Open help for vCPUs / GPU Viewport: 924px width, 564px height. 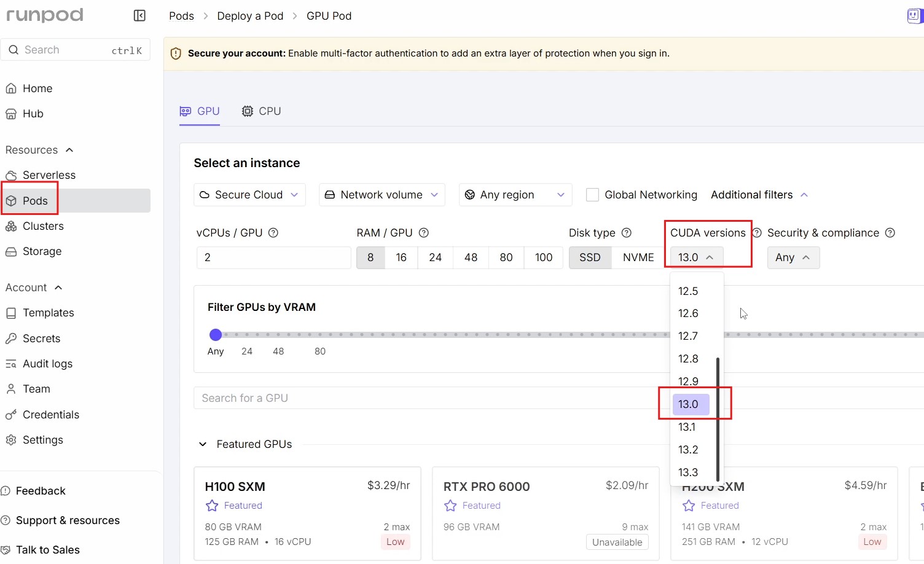[x=273, y=233]
